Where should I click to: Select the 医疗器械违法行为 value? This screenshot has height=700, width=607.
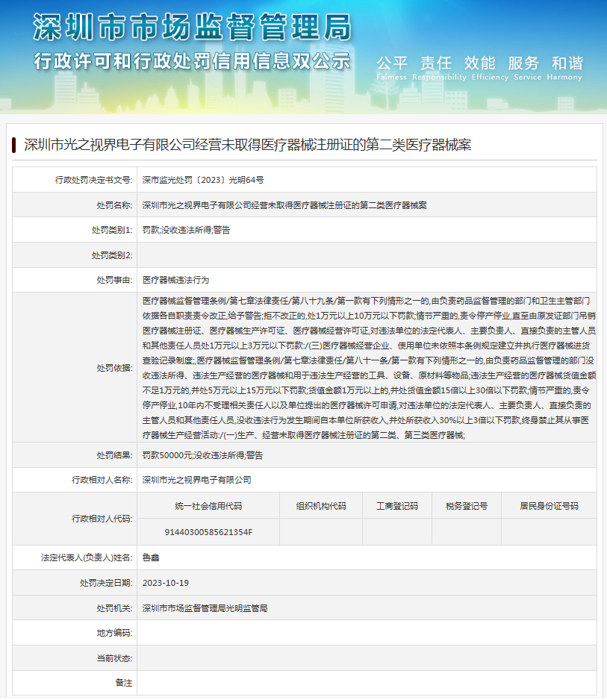[x=175, y=280]
